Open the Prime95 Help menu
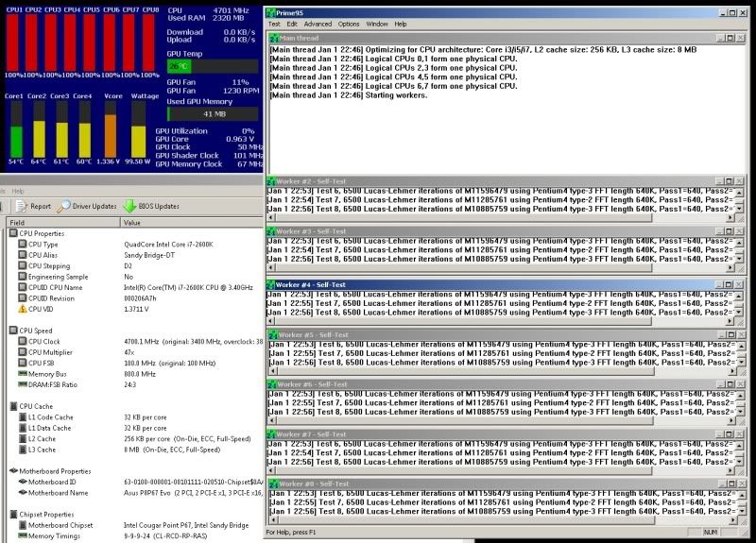756x543 pixels. pyautogui.click(x=401, y=24)
